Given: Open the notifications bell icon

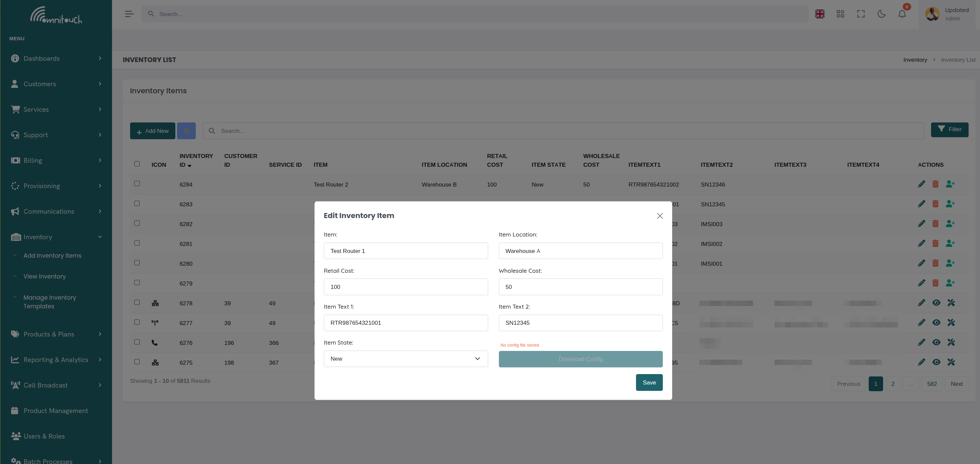Looking at the screenshot, I should [902, 14].
